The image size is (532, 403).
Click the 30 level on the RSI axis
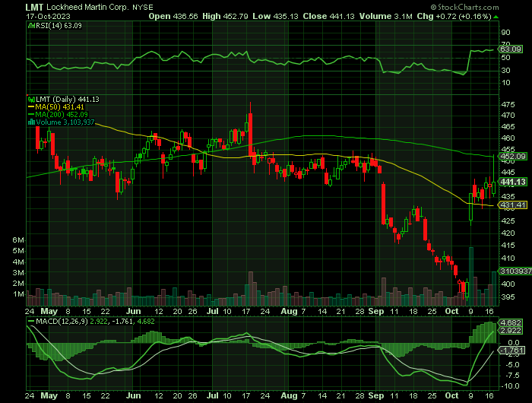pyautogui.click(x=505, y=70)
